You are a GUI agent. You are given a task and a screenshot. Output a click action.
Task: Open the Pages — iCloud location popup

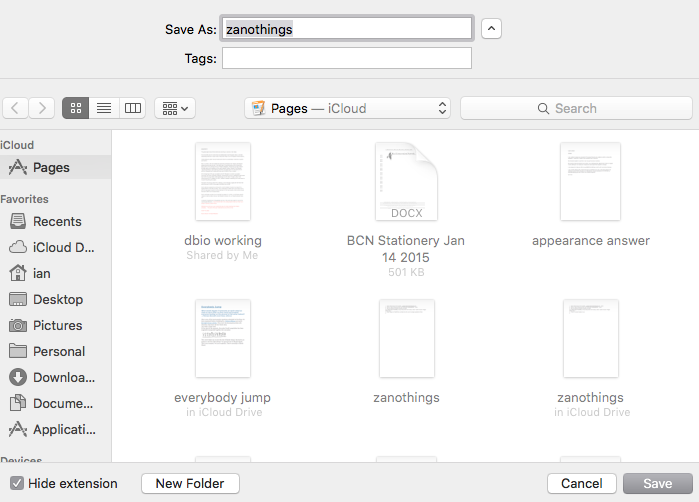click(347, 108)
